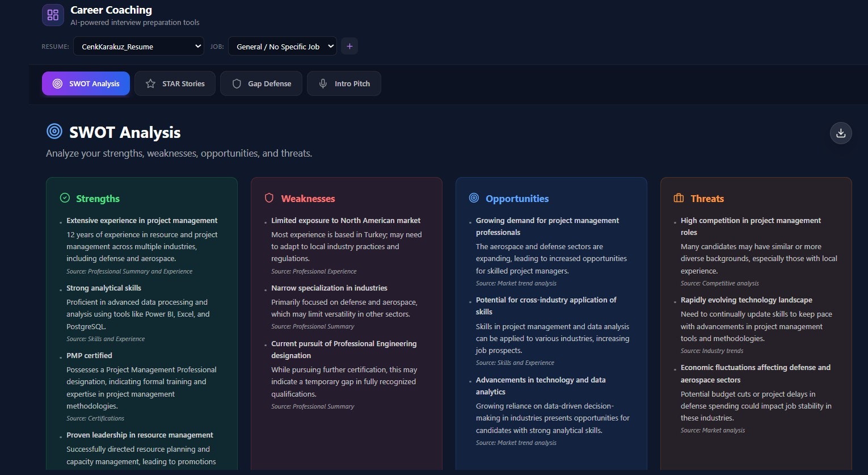Click the SWOT subtitle 'Analyze your strengths' line
This screenshot has width=868, height=475.
point(179,153)
